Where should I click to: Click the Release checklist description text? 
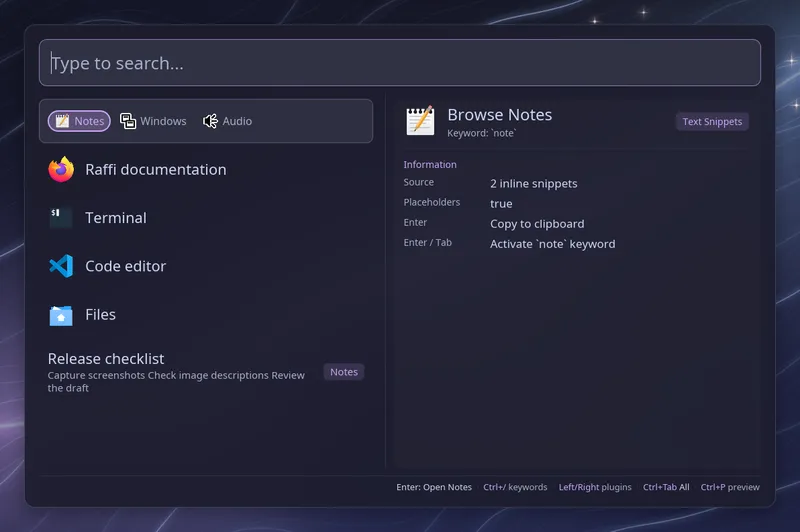point(176,382)
